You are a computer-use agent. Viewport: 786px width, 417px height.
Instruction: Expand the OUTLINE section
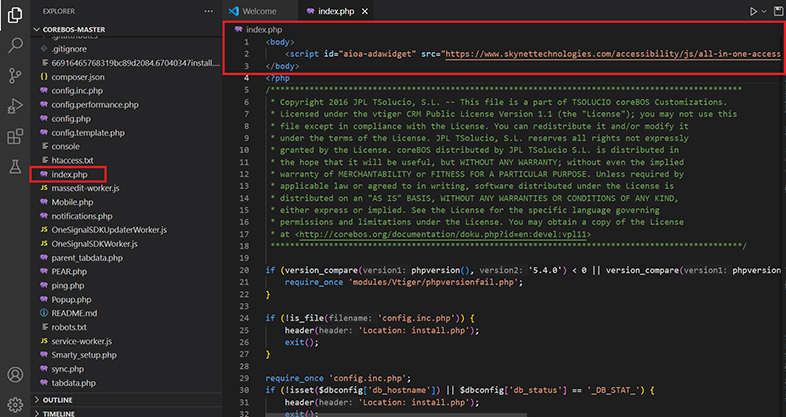58,400
